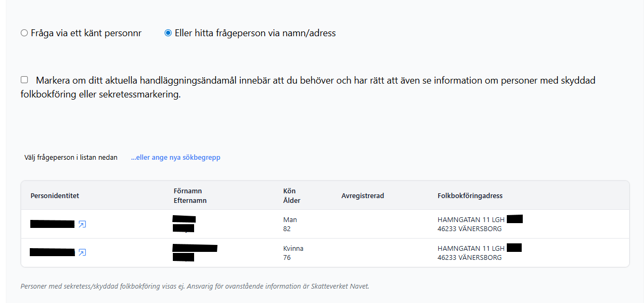Screen dimensions: 644x303
Task: Click the Kön Ålder column header
Action: (x=292, y=195)
